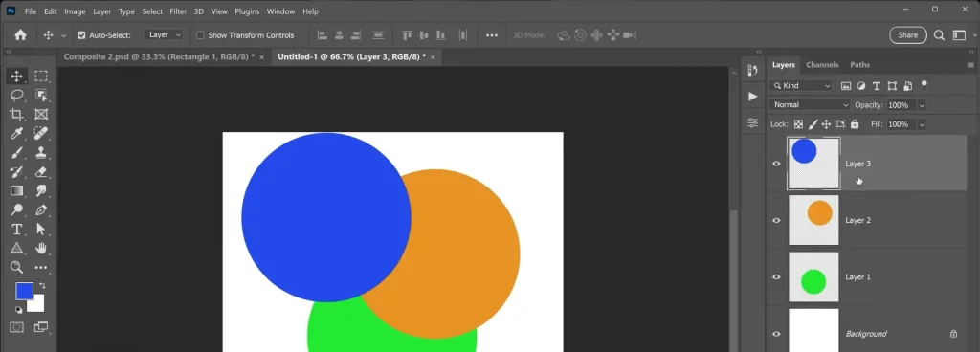The width and height of the screenshot is (980, 352).
Task: Enable Show Transform Controls checkbox
Action: (200, 35)
